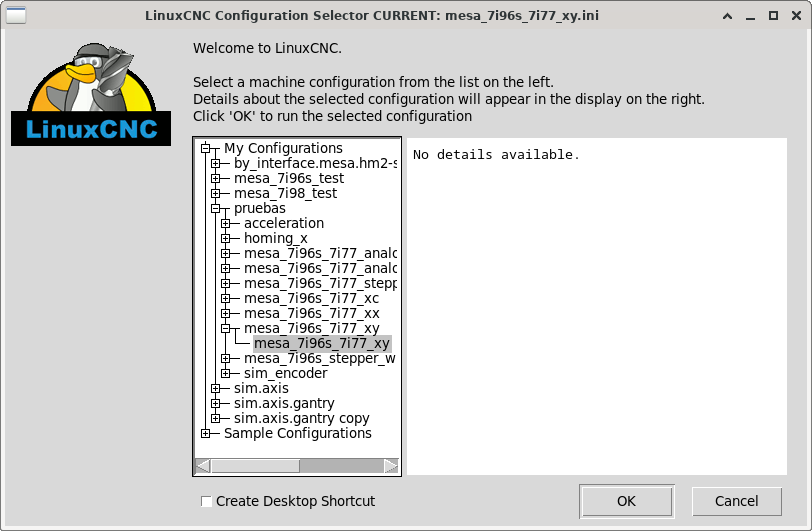Expand the sim.axis.gantry copy node

215,419
